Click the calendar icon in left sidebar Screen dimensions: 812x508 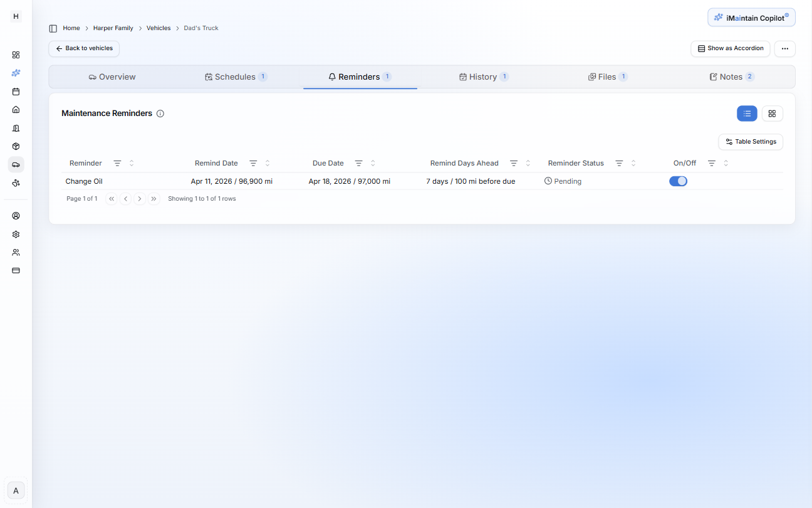click(x=16, y=92)
